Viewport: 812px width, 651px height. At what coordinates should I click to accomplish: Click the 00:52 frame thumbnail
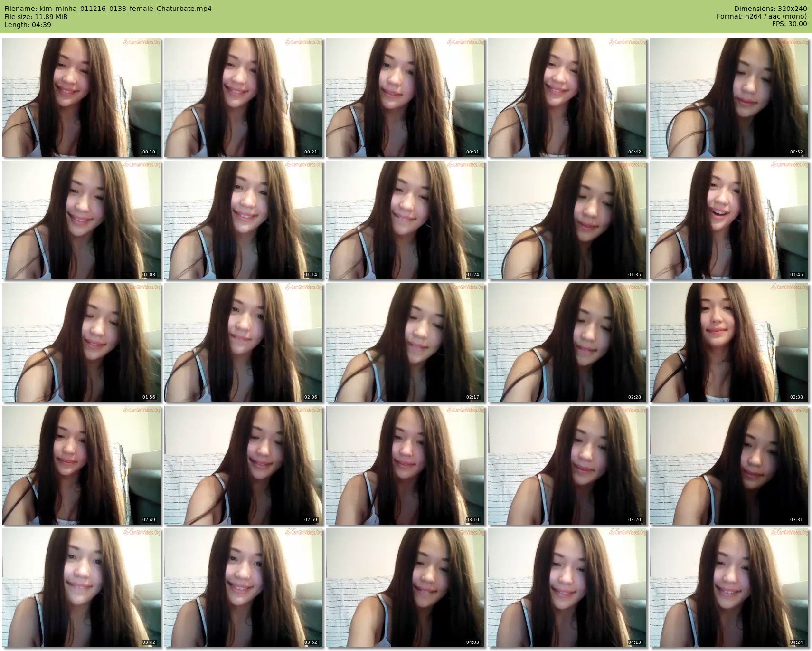[729, 97]
